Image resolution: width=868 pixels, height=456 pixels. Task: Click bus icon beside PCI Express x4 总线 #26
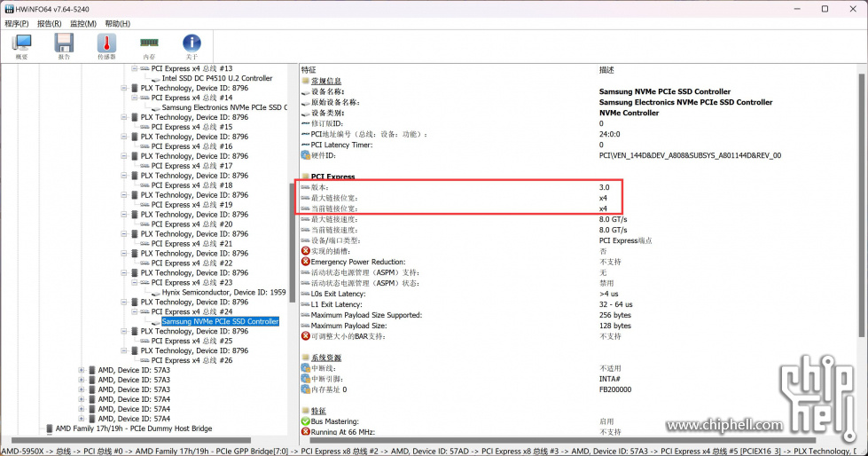point(145,361)
